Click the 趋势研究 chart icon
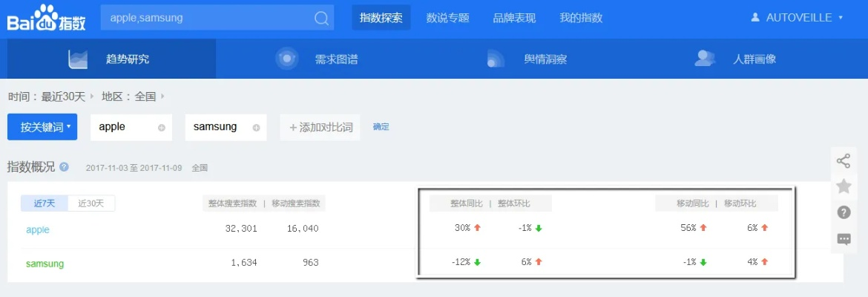This screenshot has height=297, width=868. [78, 59]
